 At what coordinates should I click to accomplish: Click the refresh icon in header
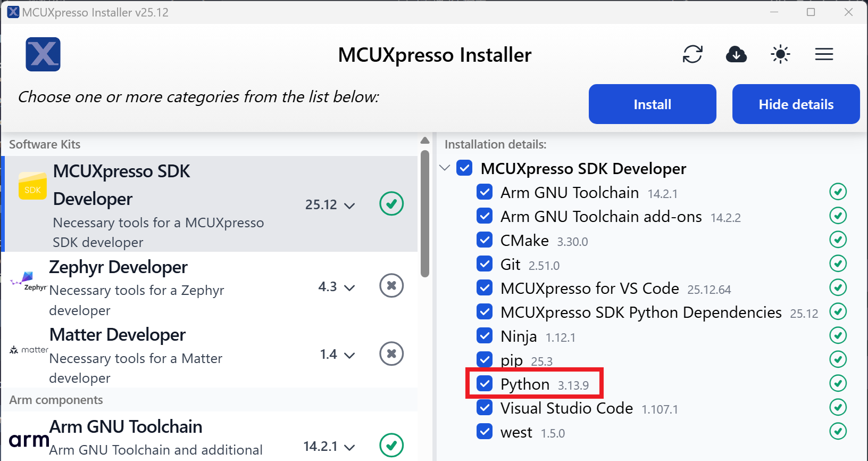pyautogui.click(x=692, y=54)
